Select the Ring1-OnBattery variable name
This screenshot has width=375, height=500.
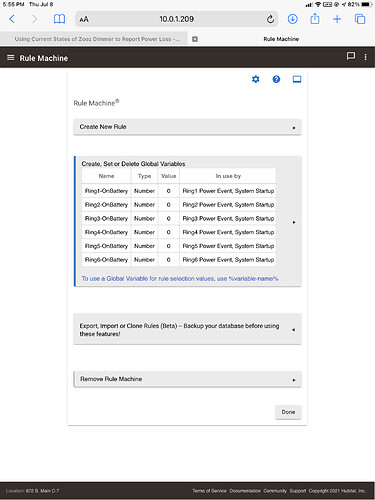[106, 191]
